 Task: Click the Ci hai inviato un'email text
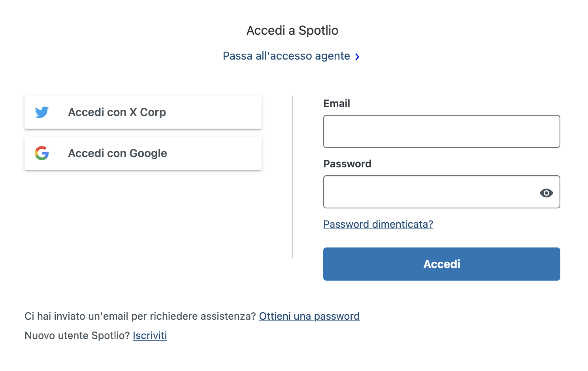[140, 316]
